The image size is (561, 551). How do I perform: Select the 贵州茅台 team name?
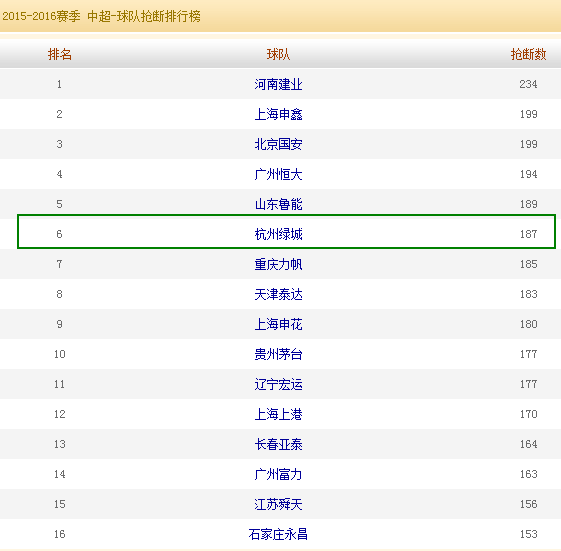pyautogui.click(x=278, y=355)
